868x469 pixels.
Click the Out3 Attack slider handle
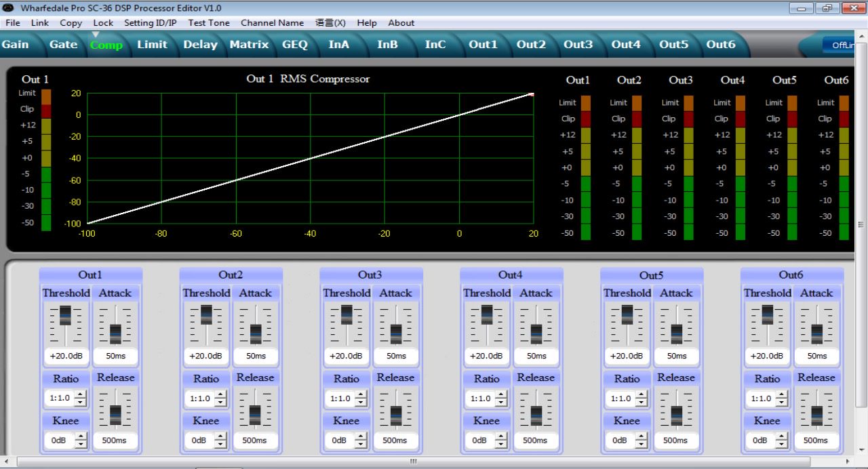[x=396, y=333]
